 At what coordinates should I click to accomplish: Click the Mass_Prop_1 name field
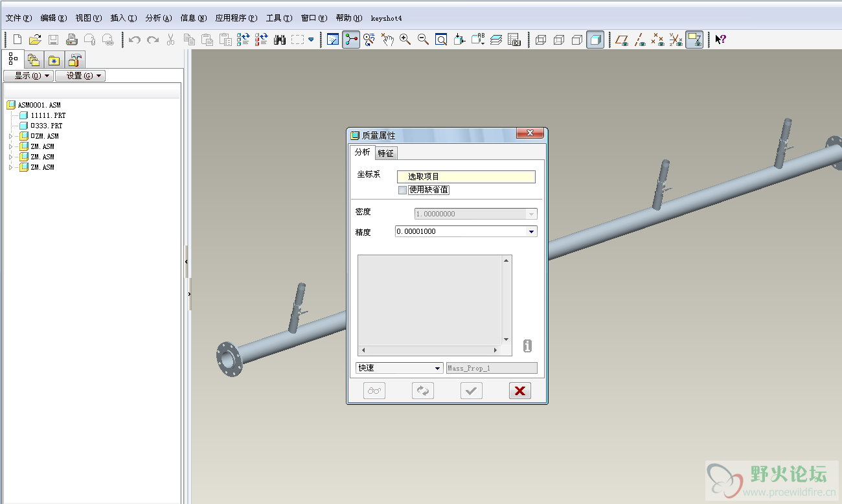click(x=492, y=368)
